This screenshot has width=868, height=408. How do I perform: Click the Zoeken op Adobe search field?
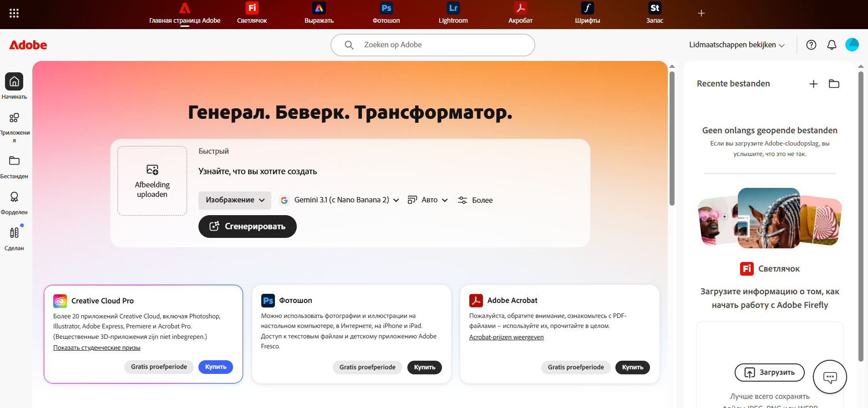pos(432,45)
